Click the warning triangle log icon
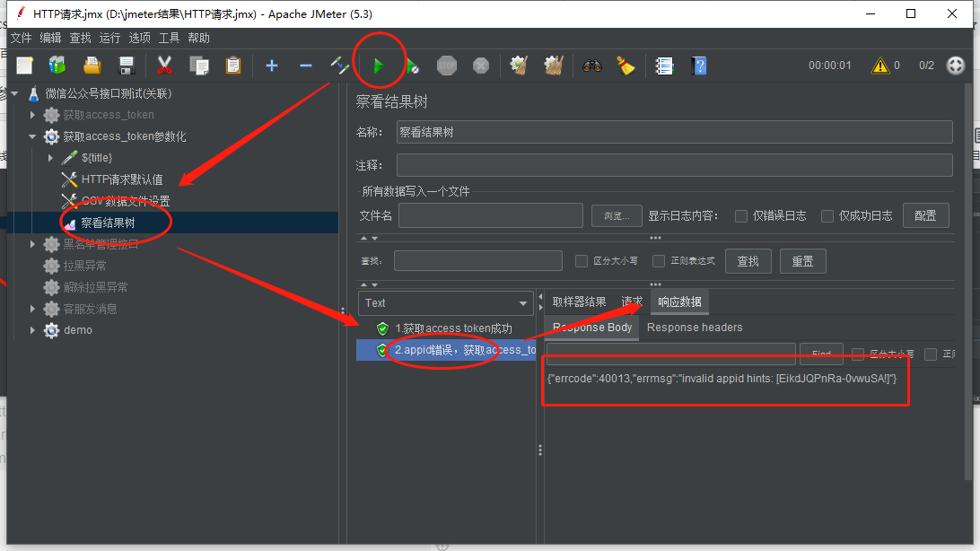This screenshot has height=551, width=980. (x=880, y=66)
